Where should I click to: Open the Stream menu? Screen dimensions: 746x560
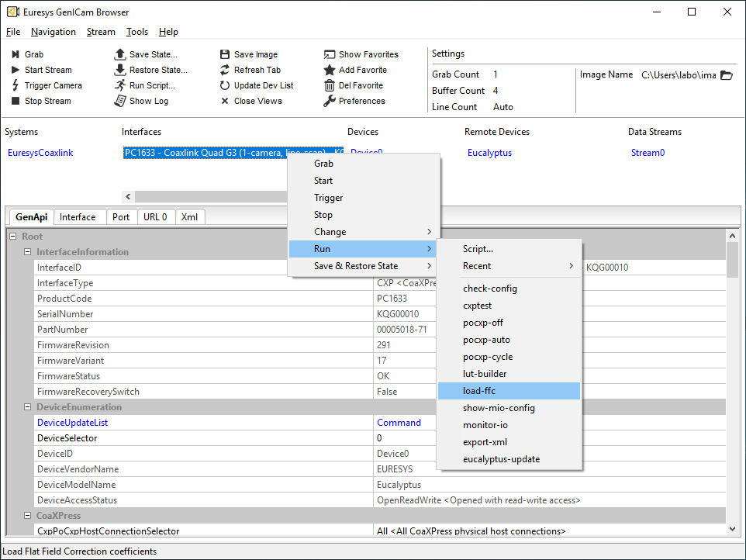(101, 32)
